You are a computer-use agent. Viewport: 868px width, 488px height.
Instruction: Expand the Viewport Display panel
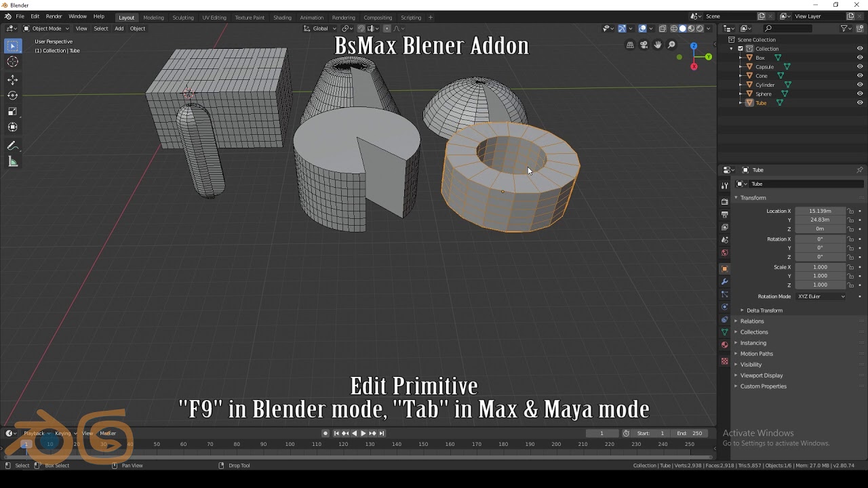click(761, 375)
